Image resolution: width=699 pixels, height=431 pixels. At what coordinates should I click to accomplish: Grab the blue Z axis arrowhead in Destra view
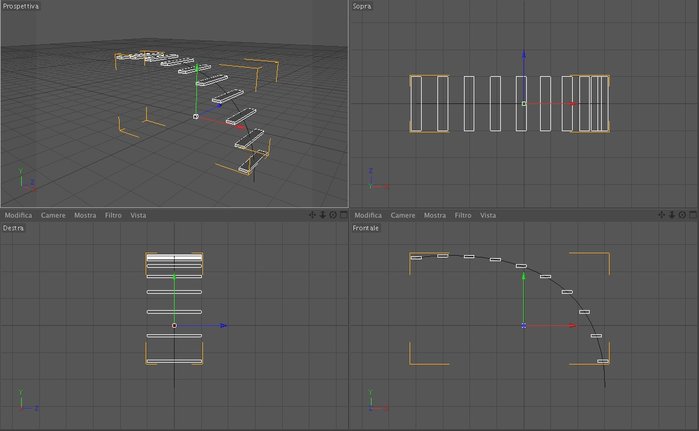[x=224, y=325]
